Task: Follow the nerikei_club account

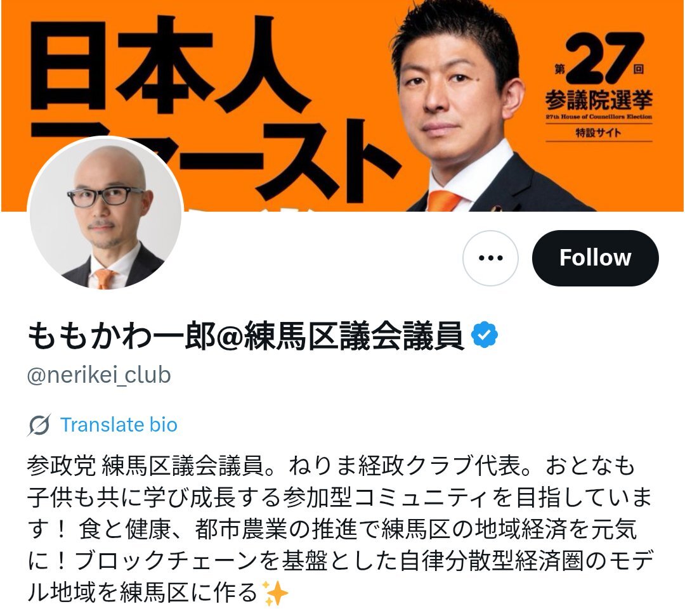Action: click(x=595, y=258)
